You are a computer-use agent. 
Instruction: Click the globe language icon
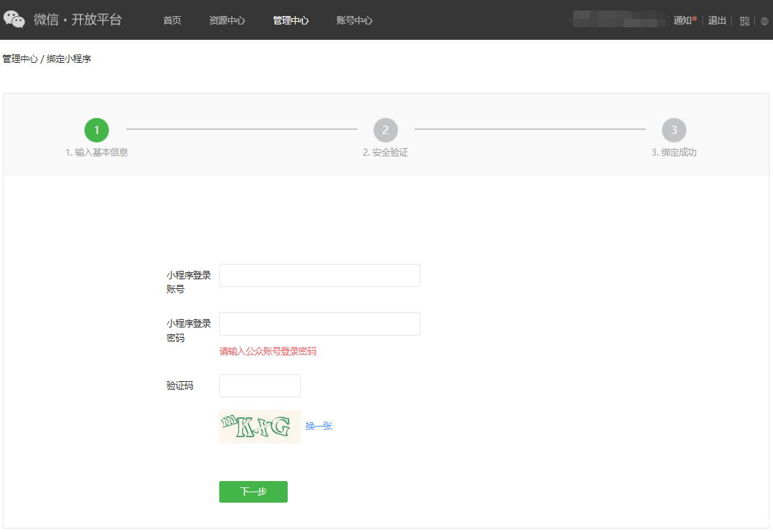tap(765, 21)
